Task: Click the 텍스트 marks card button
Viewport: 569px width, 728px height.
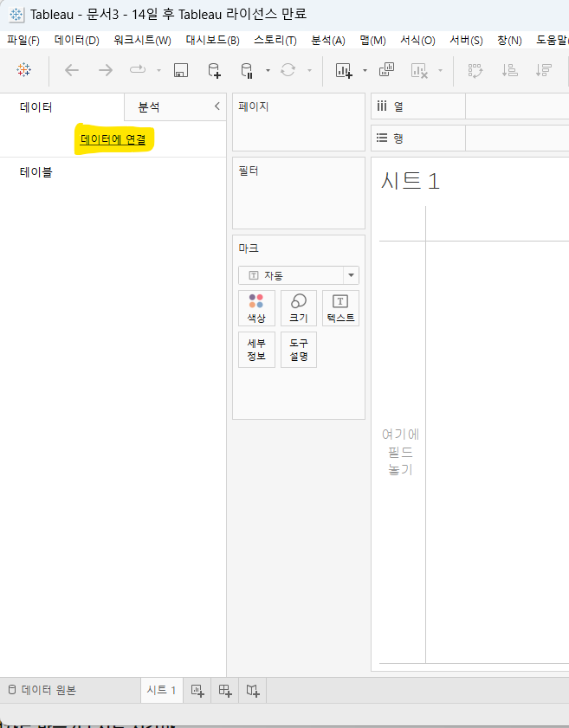Action: point(340,308)
